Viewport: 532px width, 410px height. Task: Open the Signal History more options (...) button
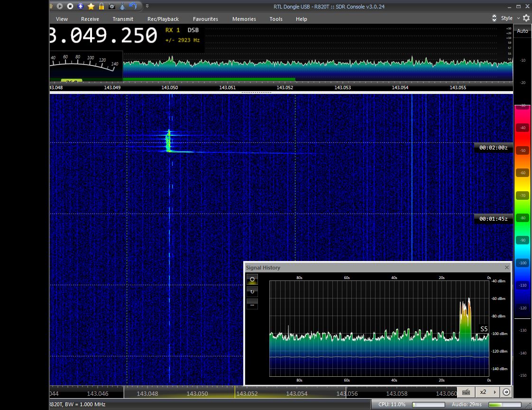[x=252, y=304]
